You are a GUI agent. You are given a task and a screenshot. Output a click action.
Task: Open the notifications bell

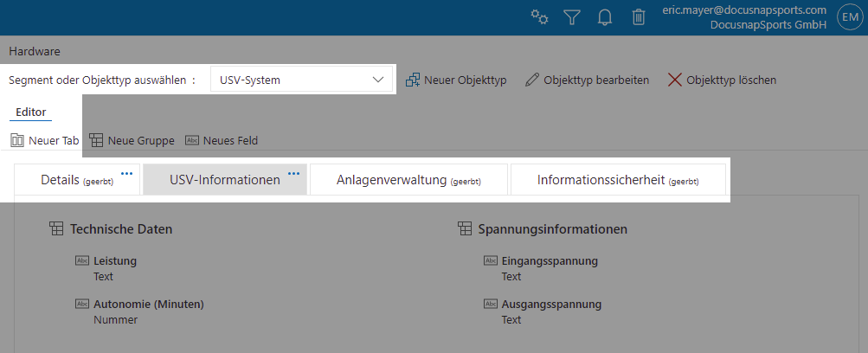click(x=605, y=17)
